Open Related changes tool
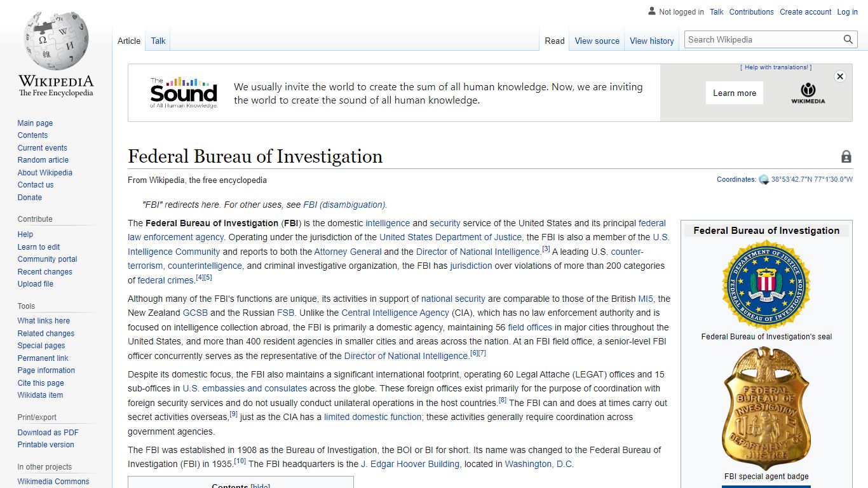This screenshot has height=488, width=868. (46, 334)
